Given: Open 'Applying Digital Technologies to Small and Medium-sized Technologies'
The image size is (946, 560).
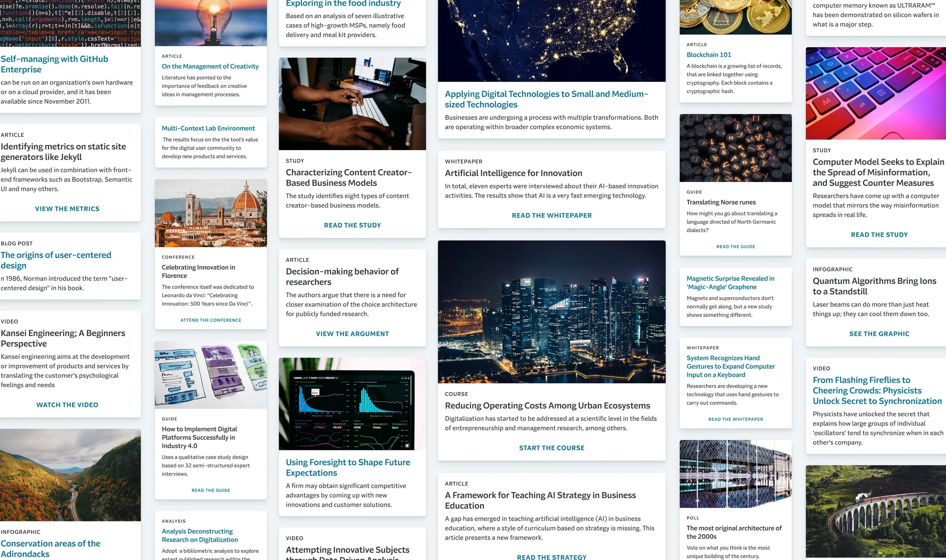Looking at the screenshot, I should (x=546, y=99).
